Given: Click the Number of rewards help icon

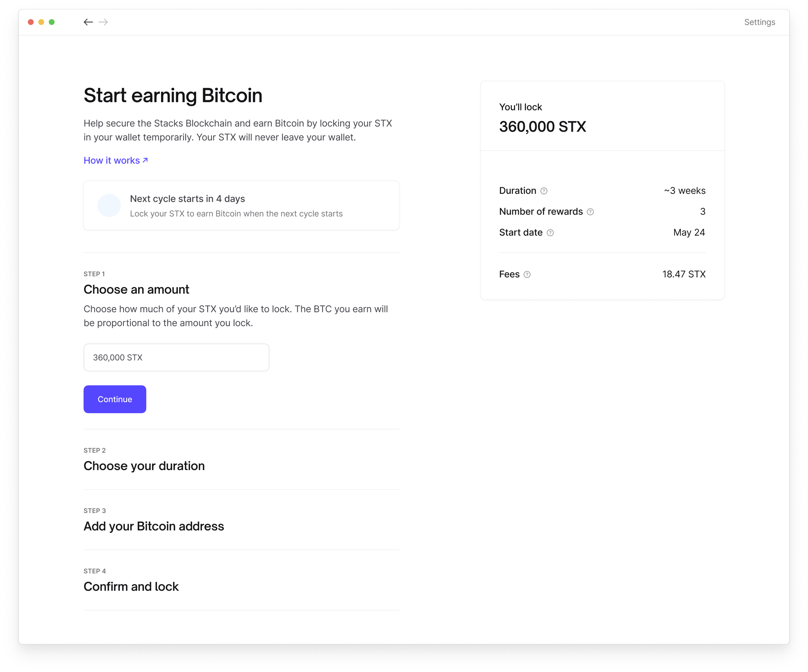Looking at the screenshot, I should (x=590, y=212).
